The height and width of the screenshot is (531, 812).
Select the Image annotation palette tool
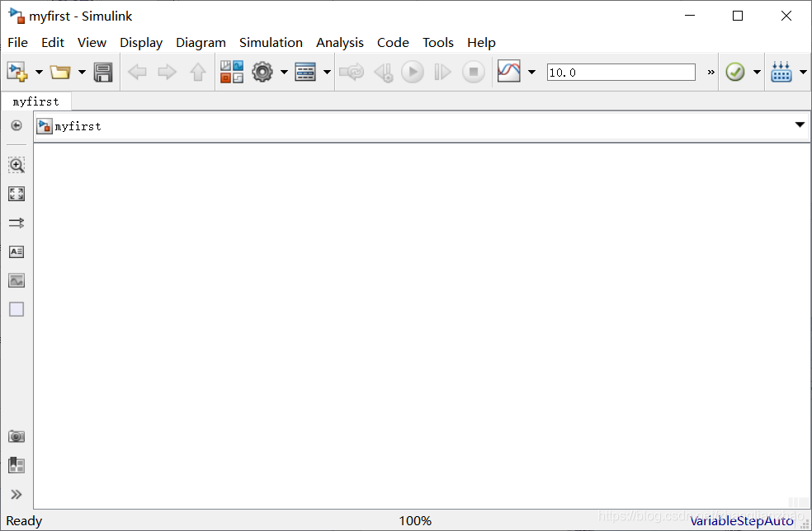pos(17,280)
